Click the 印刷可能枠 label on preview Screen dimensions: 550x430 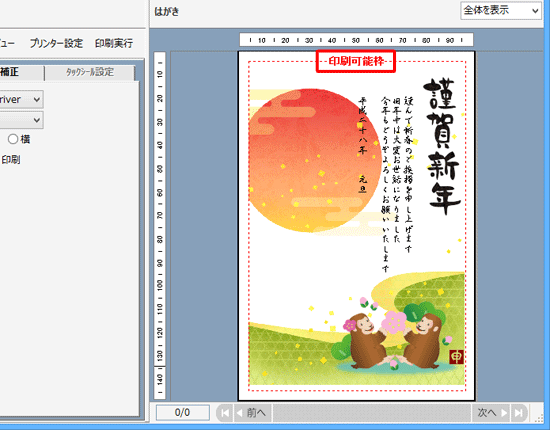pyautogui.click(x=356, y=61)
